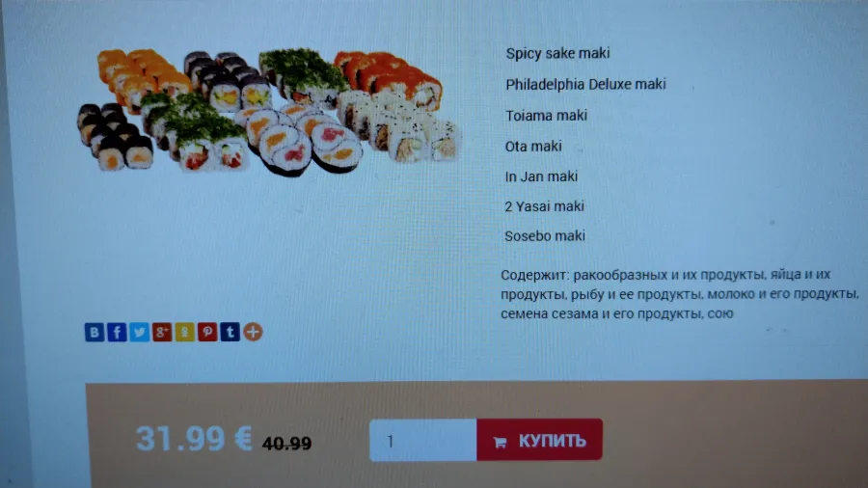The height and width of the screenshot is (488, 868).
Task: Select In Jan maki item
Action: (541, 176)
